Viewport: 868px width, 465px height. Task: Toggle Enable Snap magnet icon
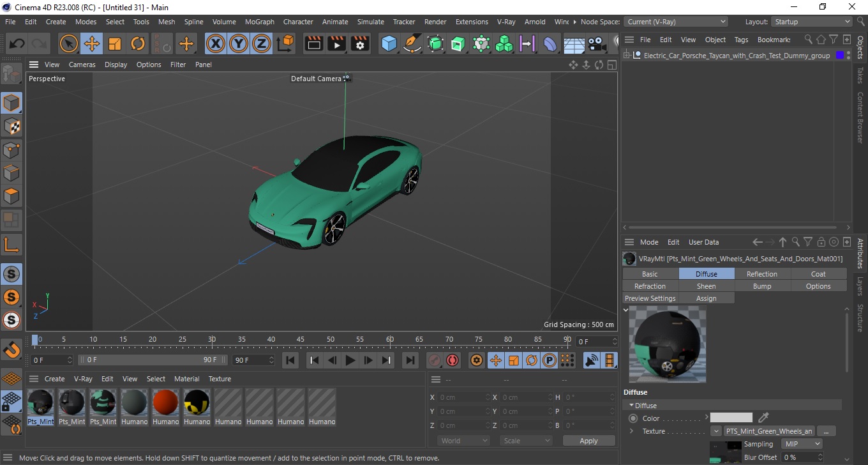click(x=11, y=349)
